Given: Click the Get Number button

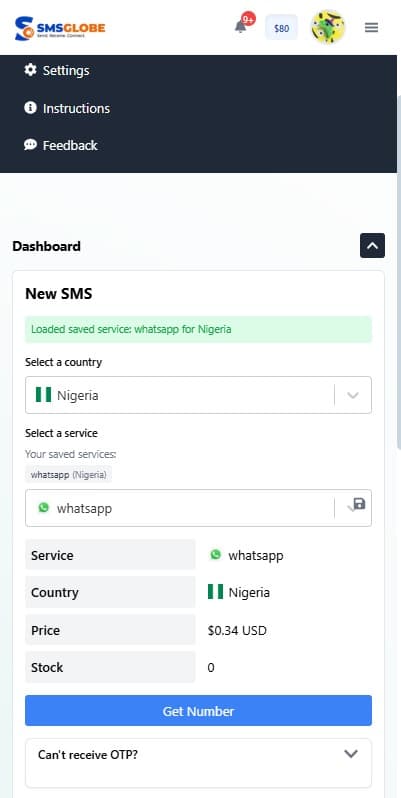Looking at the screenshot, I should 198,710.
